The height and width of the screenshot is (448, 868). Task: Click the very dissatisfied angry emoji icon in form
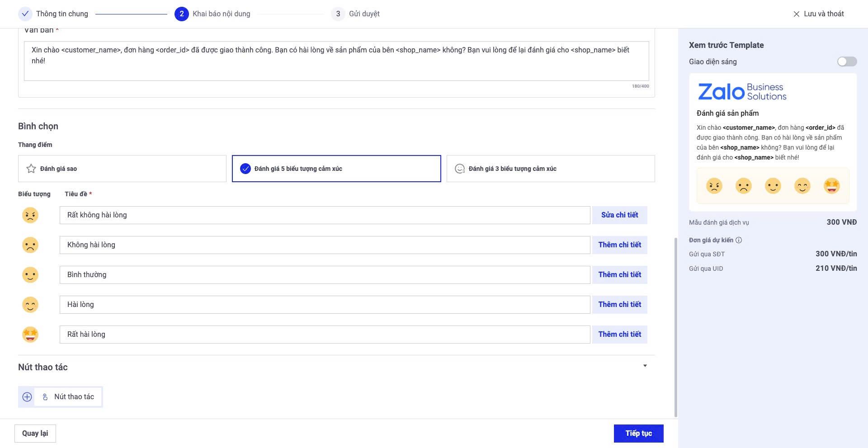click(x=30, y=215)
